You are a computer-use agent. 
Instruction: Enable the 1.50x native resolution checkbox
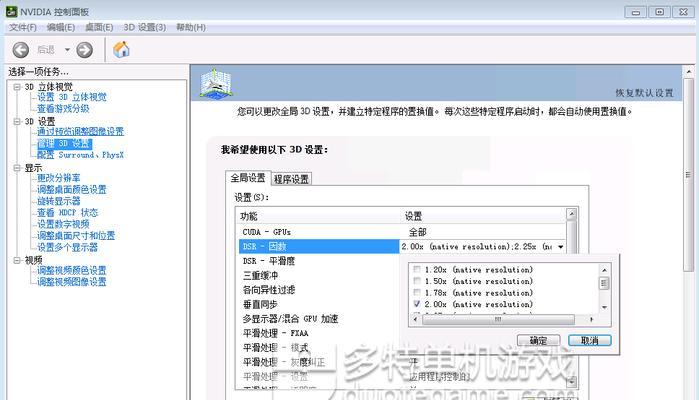pyautogui.click(x=417, y=281)
